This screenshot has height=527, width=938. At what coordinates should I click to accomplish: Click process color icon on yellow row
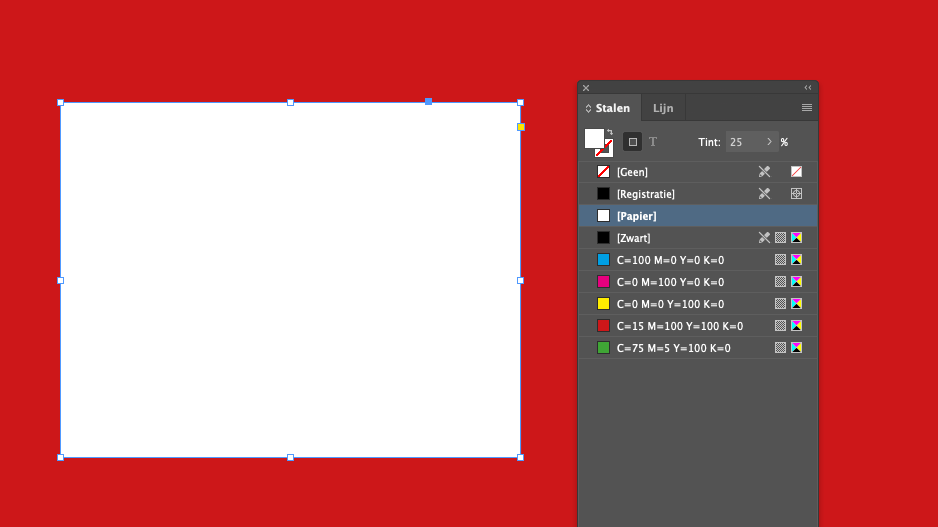pos(780,304)
